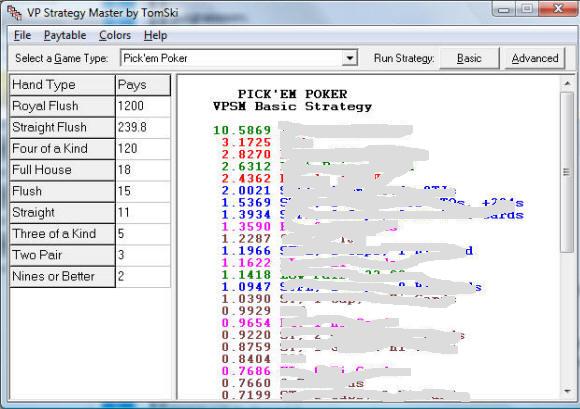Select the Three of a Kind row label
Screen dimensions: 580x409
tap(62, 234)
